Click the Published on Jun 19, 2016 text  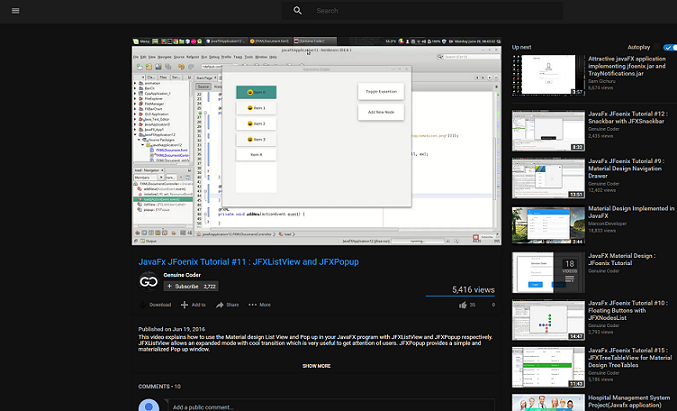(x=171, y=329)
